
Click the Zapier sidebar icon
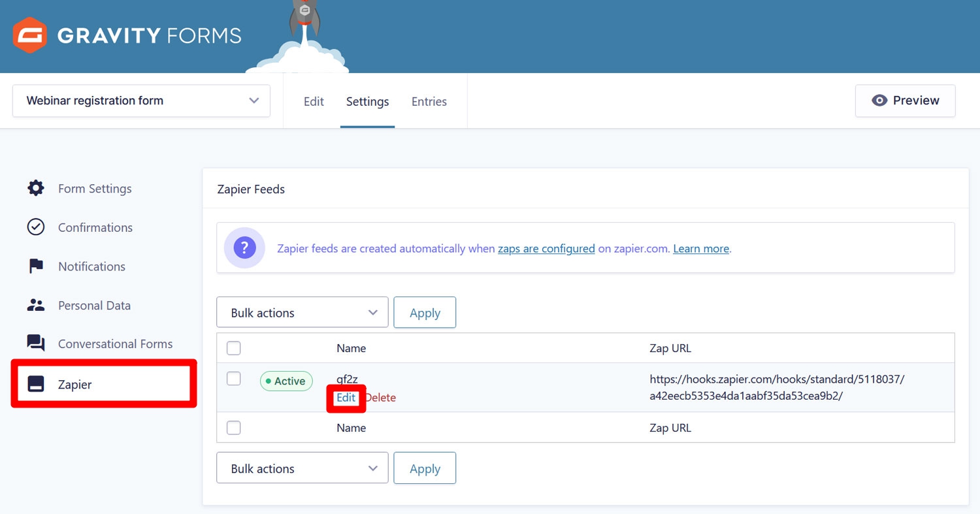coord(35,384)
